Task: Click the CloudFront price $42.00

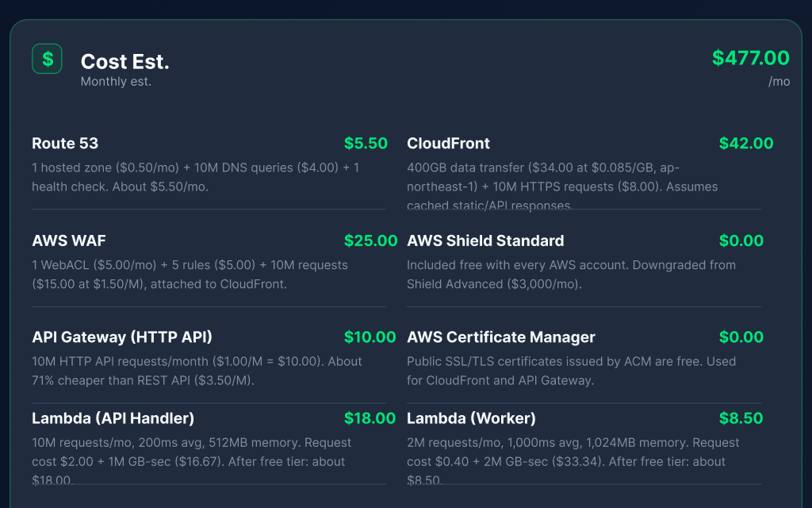Action: pos(746,143)
